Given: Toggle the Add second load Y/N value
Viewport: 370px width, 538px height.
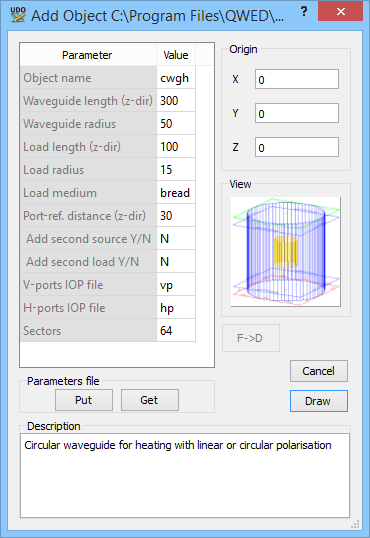Looking at the screenshot, I should 176,262.
